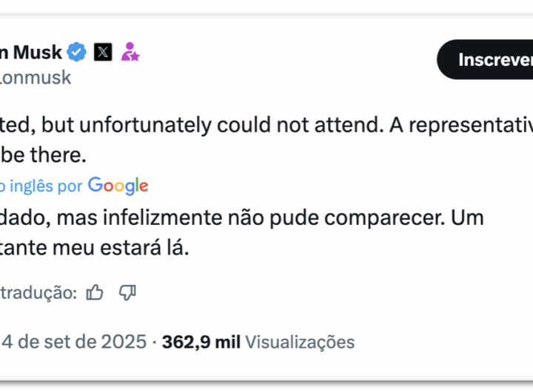This screenshot has width=533, height=392.
Task: Click the Google logo in translation credit
Action: pyautogui.click(x=118, y=186)
